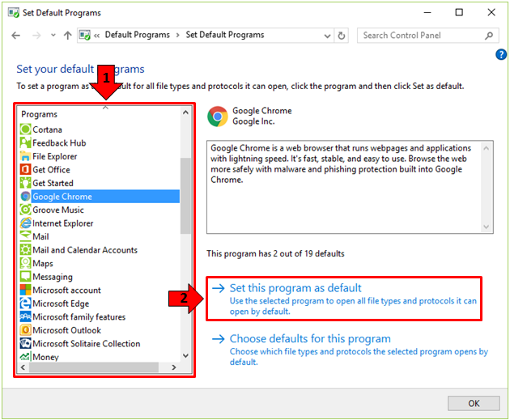Go back with the back arrow
The image size is (510, 420).
coord(15,36)
